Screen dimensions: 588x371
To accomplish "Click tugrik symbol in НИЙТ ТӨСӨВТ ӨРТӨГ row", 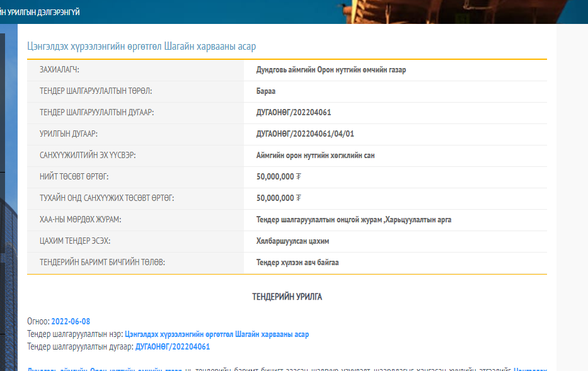I will pyautogui.click(x=299, y=177).
